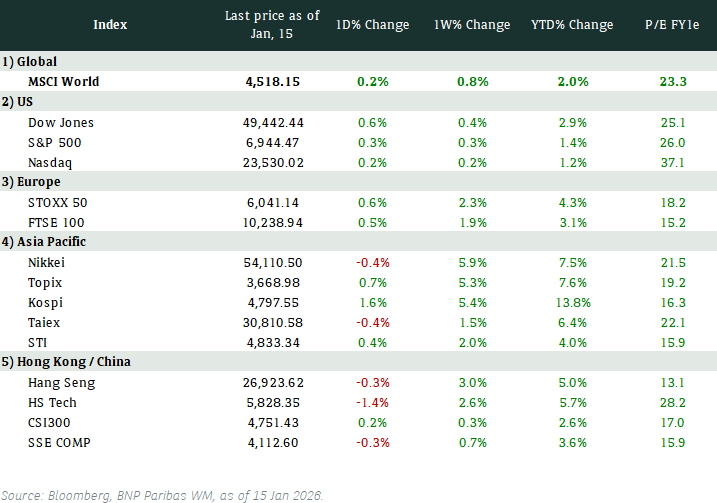The width and height of the screenshot is (717, 503).
Task: Select the Last price column header
Action: [271, 24]
